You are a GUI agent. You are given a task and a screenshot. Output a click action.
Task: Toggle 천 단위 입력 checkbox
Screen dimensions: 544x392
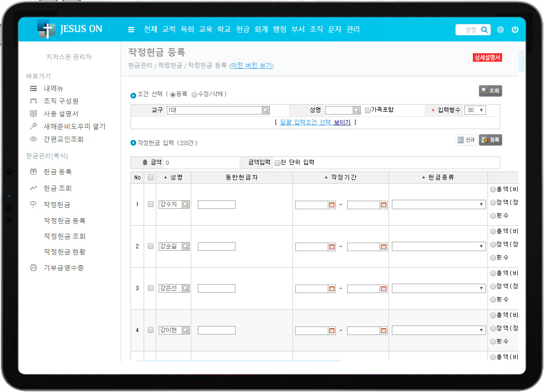point(277,163)
